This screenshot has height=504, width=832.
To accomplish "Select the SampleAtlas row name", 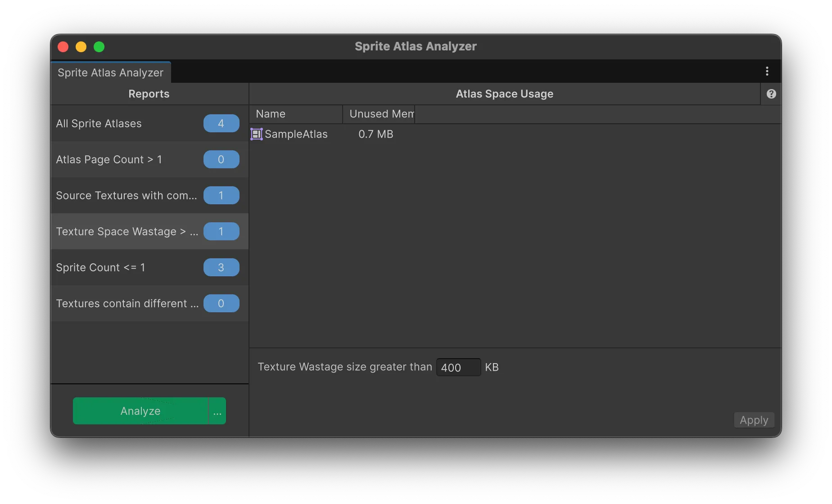I will (x=296, y=134).
